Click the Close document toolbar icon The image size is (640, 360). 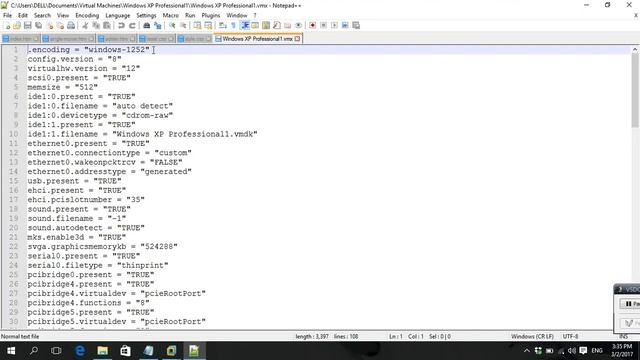(x=49, y=25)
